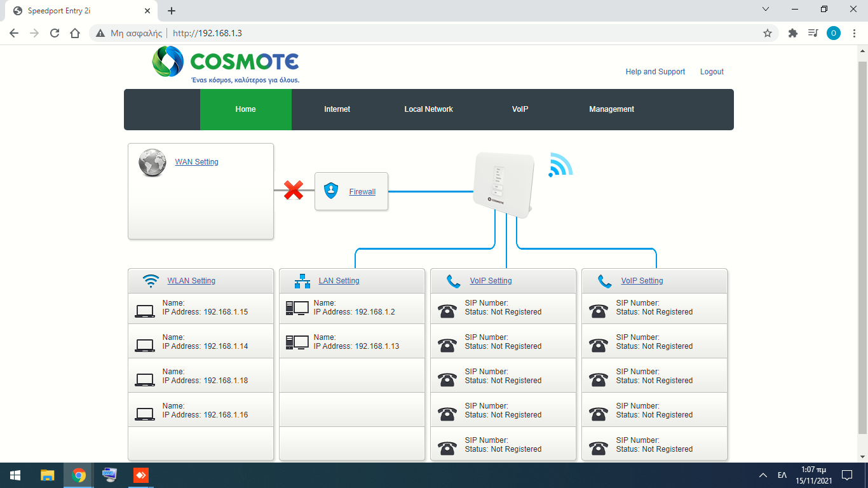Click Chrome icon in the taskbar
Screen dimensions: 868x488
point(79,475)
